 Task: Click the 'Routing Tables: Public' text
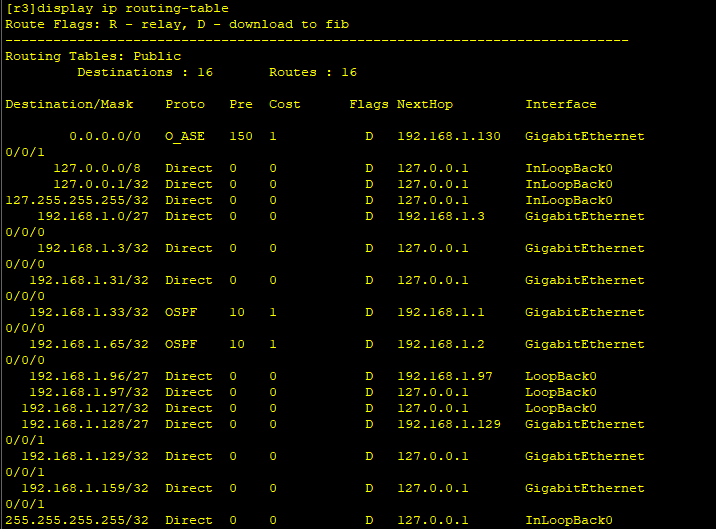pos(93,56)
